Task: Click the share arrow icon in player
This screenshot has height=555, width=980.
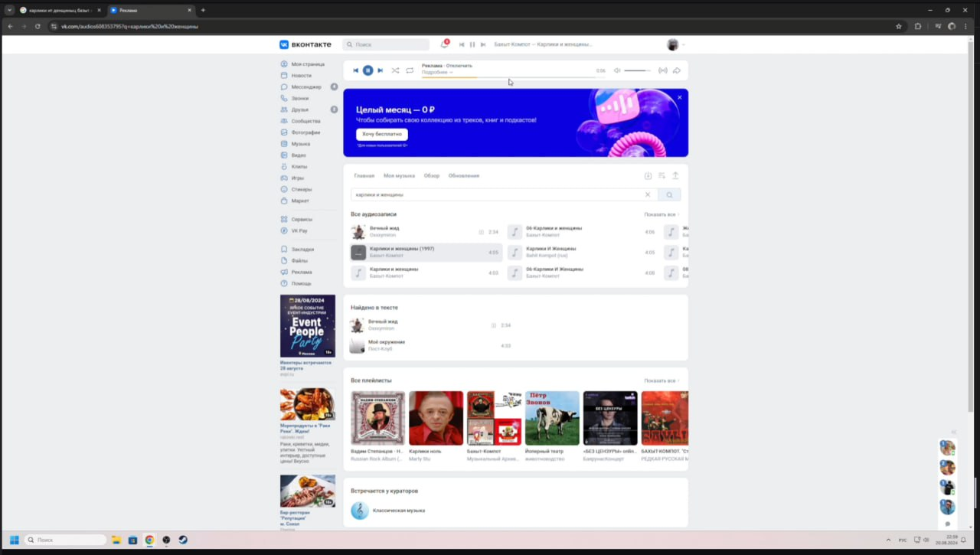Action: tap(677, 70)
